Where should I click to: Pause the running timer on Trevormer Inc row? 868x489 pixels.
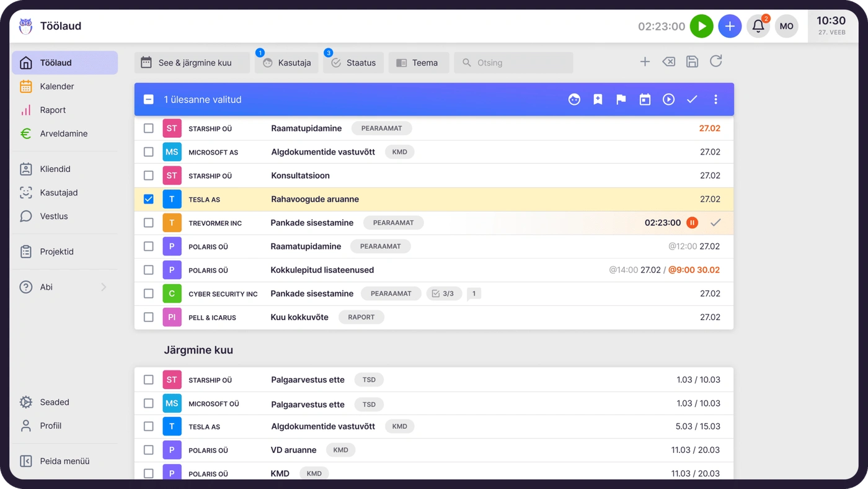tap(692, 223)
